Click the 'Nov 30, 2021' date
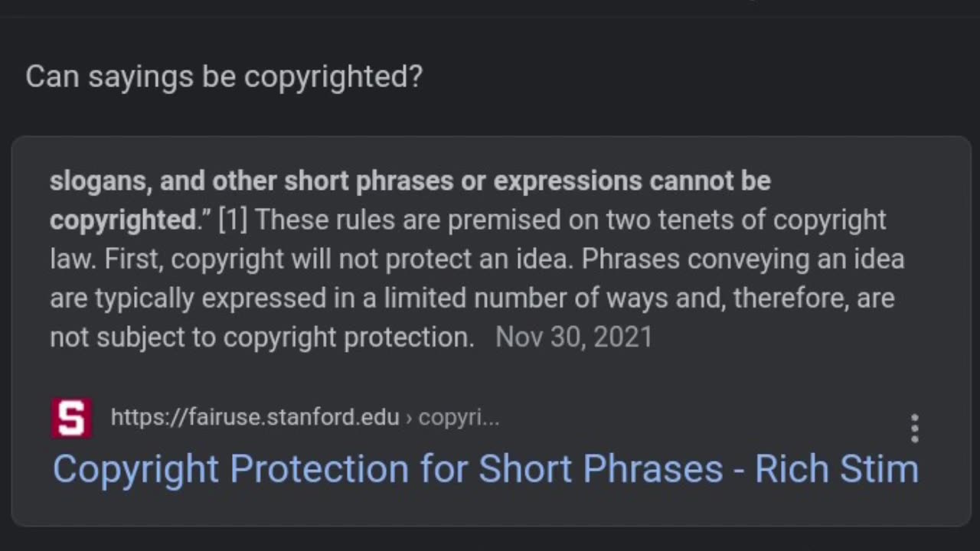Viewport: 980px width, 551px height. coord(573,337)
